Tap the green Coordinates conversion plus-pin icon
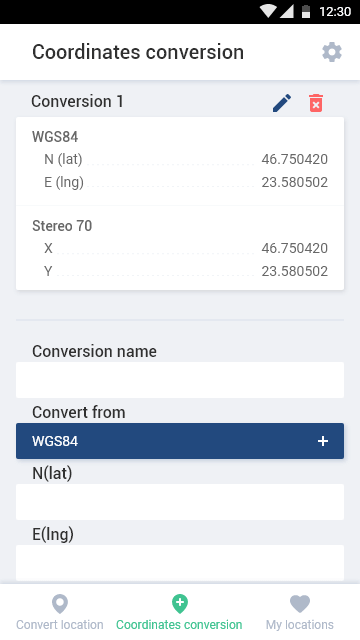Screen dimensions: 360x640 [x=180, y=604]
